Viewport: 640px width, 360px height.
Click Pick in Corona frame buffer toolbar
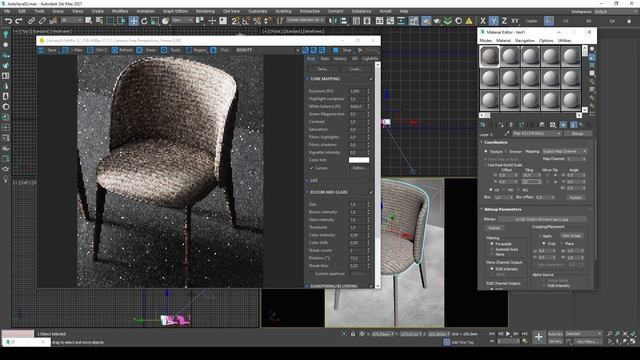(220, 50)
